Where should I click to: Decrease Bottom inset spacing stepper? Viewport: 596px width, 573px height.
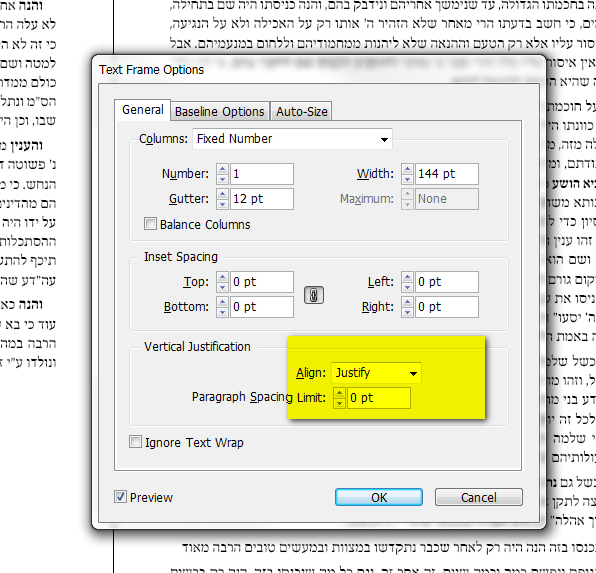222,312
